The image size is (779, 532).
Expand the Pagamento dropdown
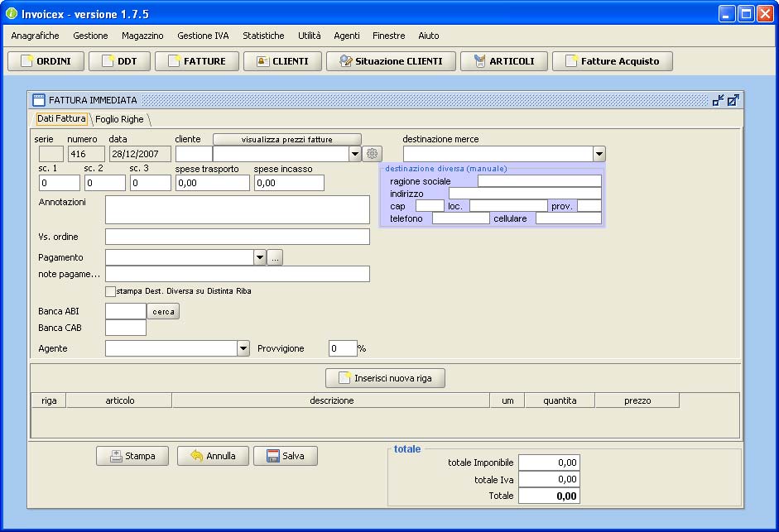(x=260, y=257)
